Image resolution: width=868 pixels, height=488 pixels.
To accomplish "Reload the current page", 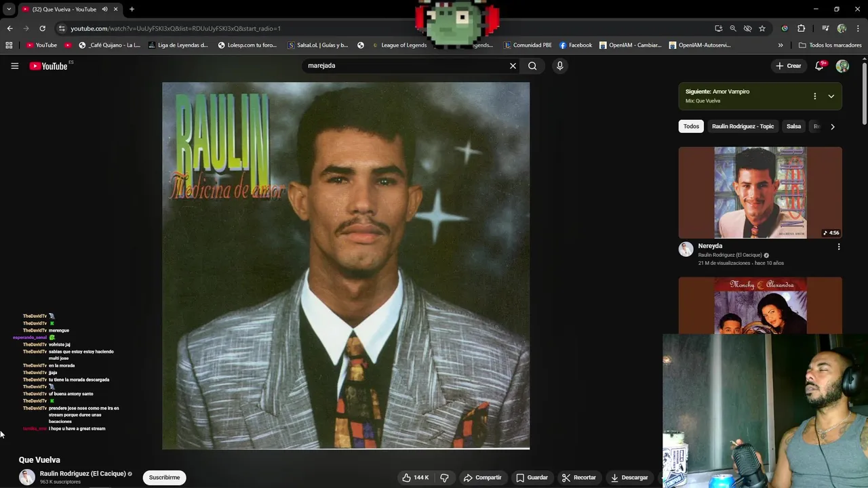I will [x=42, y=28].
